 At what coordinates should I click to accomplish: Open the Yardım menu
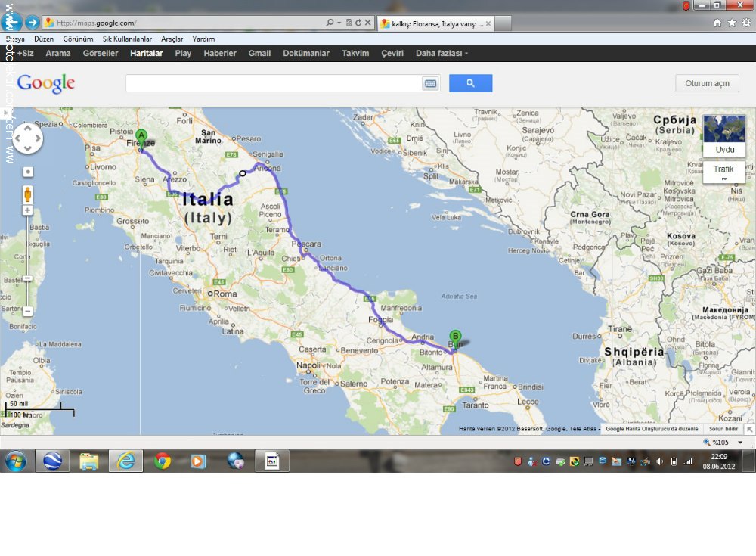[203, 39]
